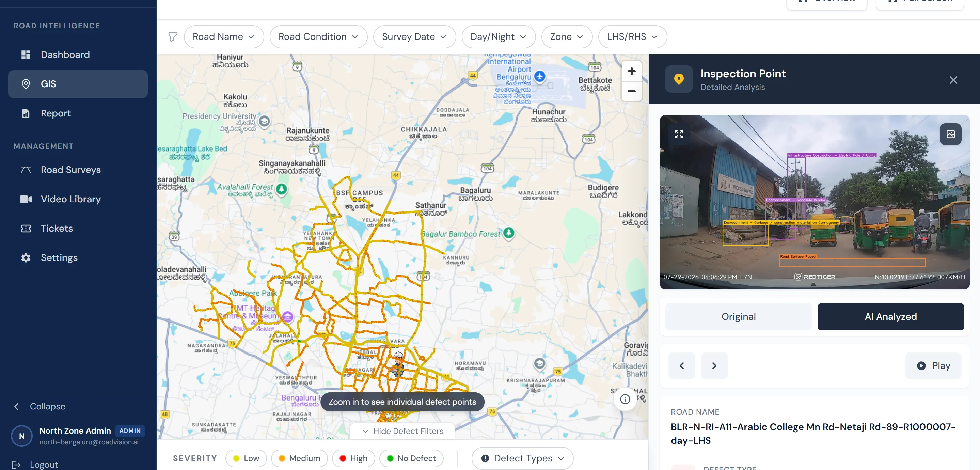The width and height of the screenshot is (980, 470).
Task: Open Dashboard in sidebar
Action: (78, 55)
